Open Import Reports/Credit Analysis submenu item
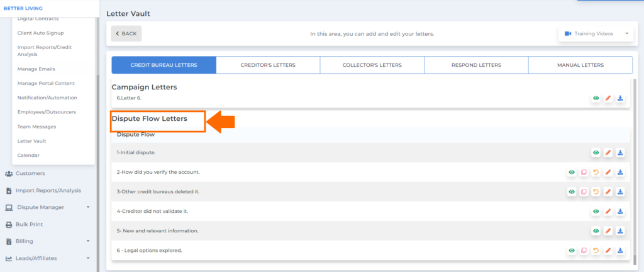Screen dimensions: 644x272 45,50
